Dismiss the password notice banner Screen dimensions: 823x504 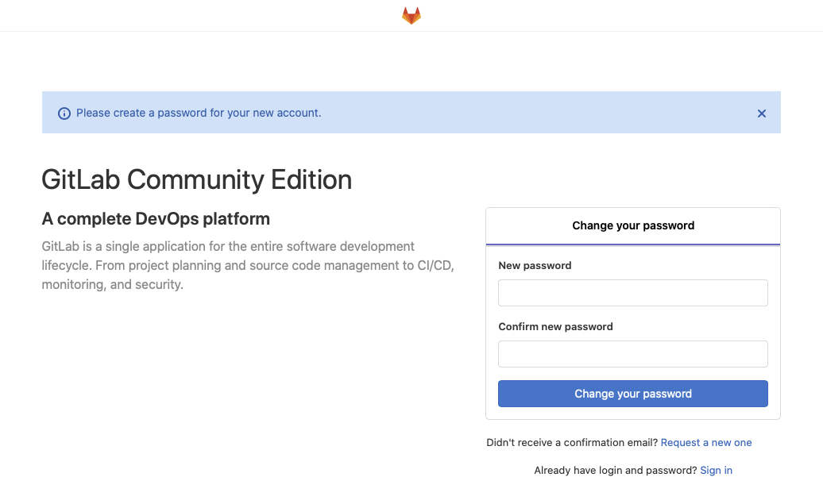point(762,113)
